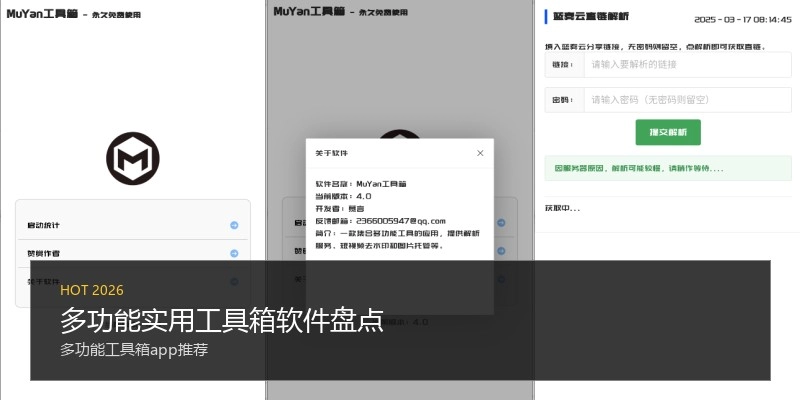Click the 关于软件 dialog title

pos(332,153)
